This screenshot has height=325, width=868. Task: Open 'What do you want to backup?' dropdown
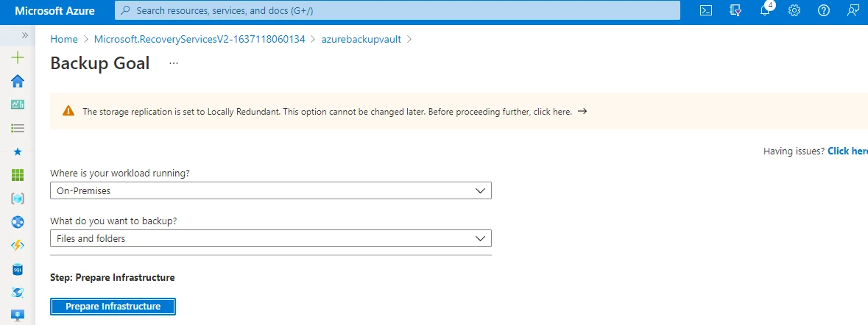(271, 238)
